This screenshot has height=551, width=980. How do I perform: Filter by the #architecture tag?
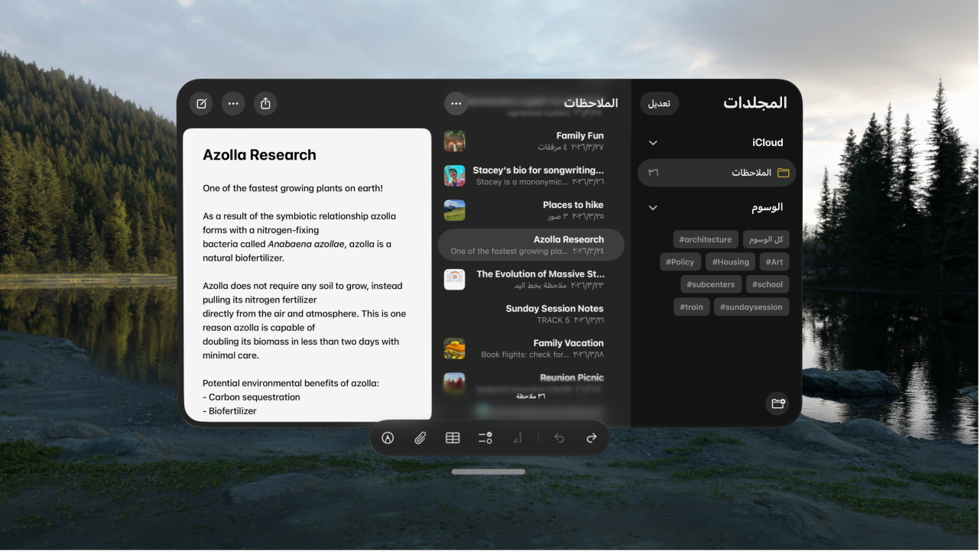pyautogui.click(x=706, y=239)
